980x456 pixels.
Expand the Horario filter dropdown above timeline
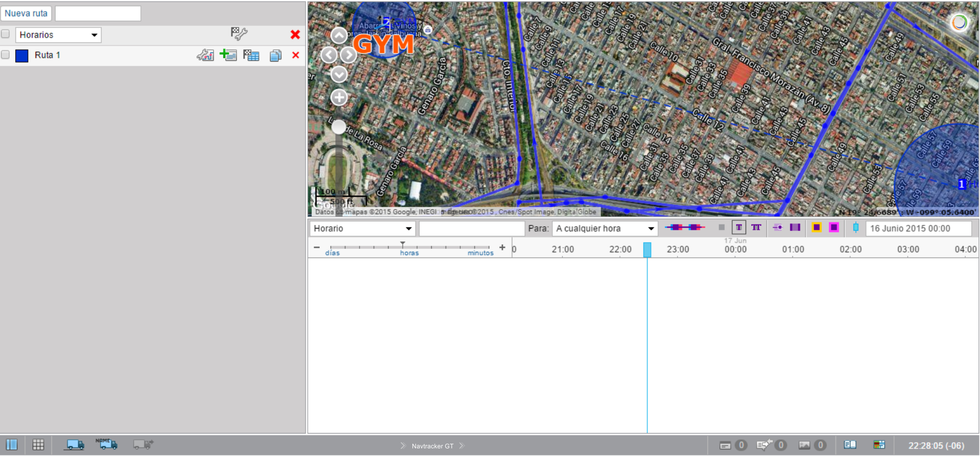(x=362, y=229)
